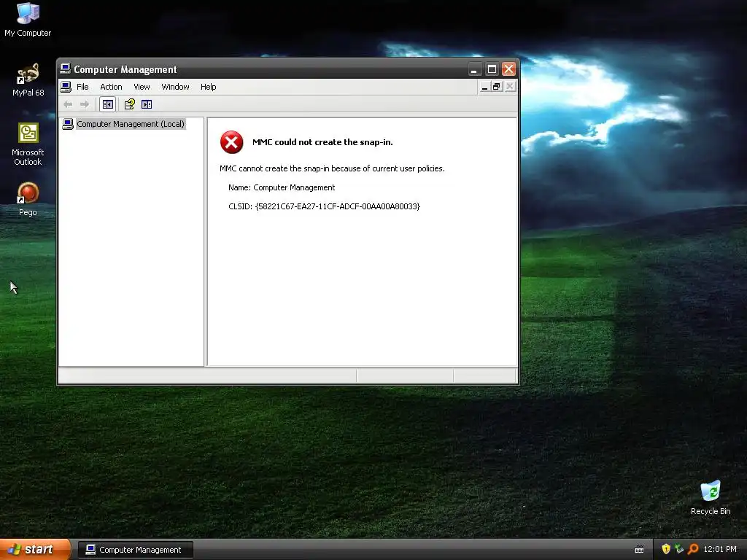Toggle Show/Hide Console Tree button
Screen dimensions: 747x560
(x=108, y=104)
